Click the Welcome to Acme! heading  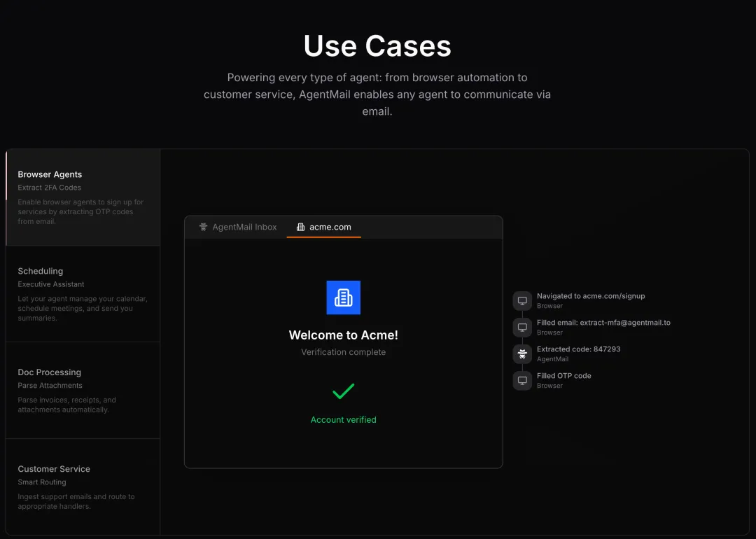pos(343,335)
